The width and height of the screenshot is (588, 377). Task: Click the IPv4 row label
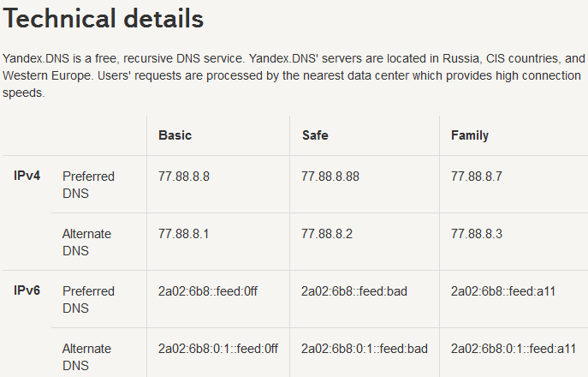[27, 177]
